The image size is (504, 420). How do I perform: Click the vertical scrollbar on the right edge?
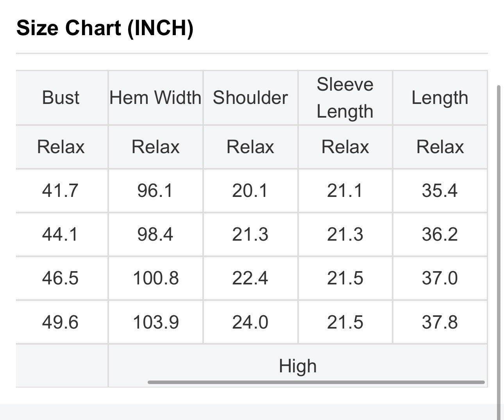(x=498, y=250)
